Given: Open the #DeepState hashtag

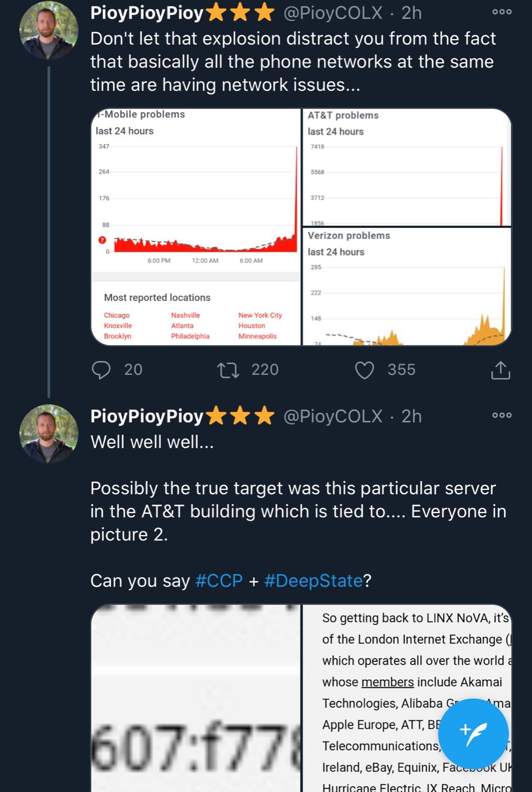Looking at the screenshot, I should (313, 581).
